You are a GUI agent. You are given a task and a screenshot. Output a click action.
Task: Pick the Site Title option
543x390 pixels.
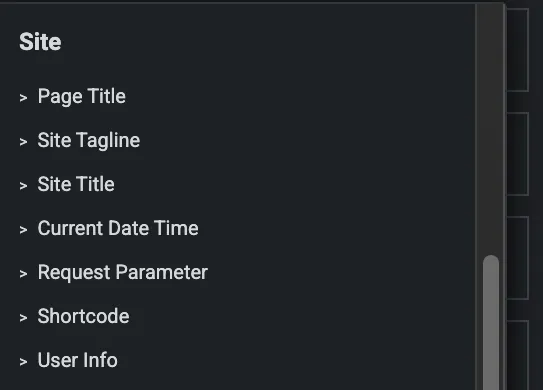click(x=76, y=184)
